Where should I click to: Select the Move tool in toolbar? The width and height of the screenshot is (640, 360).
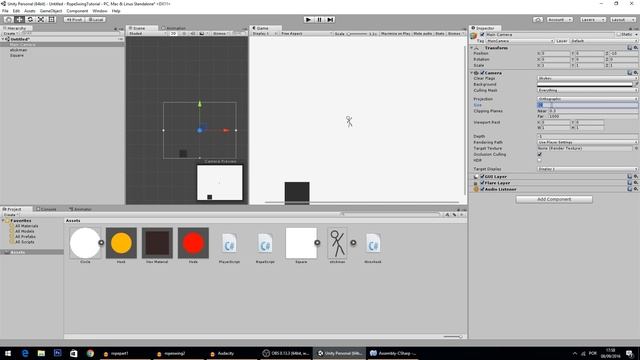[19, 20]
